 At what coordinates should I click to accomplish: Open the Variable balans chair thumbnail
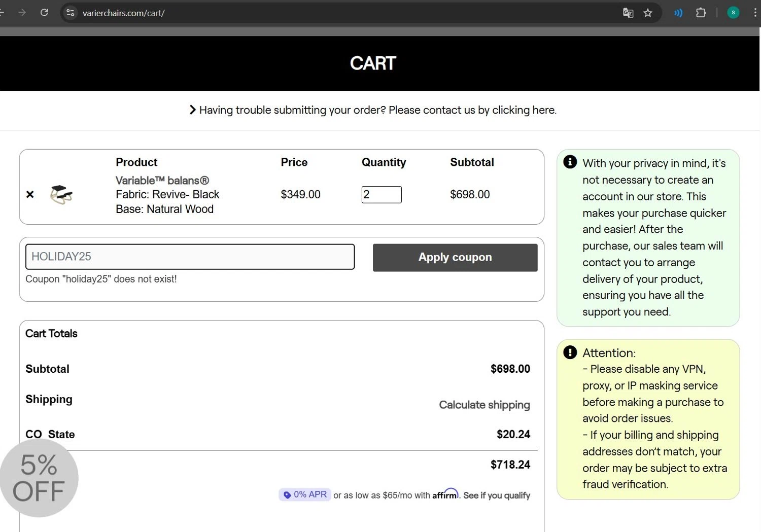(61, 194)
